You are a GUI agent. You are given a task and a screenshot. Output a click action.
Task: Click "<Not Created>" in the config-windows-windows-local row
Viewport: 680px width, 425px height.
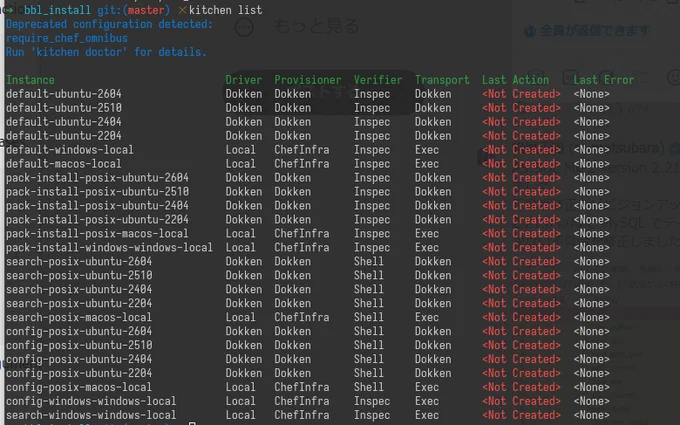521,401
